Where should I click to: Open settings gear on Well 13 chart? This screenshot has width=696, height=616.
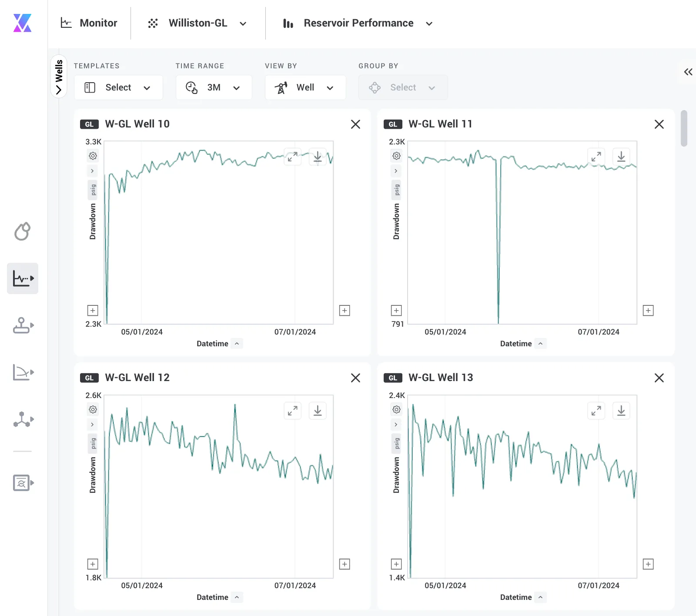point(396,409)
